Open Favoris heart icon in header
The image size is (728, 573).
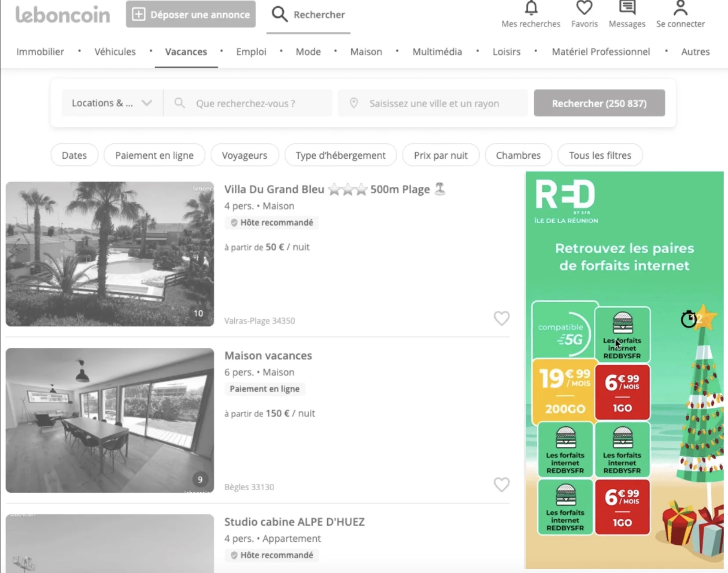click(584, 8)
